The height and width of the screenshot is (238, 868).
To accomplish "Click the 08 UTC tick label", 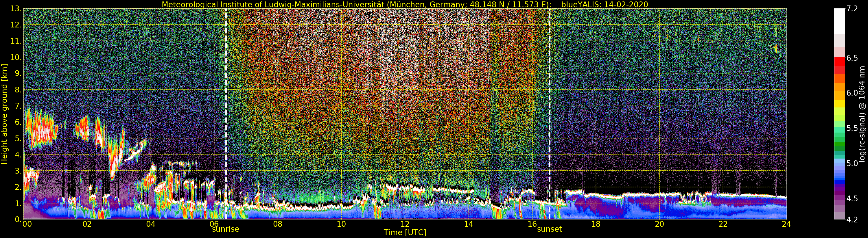I will click(278, 224).
